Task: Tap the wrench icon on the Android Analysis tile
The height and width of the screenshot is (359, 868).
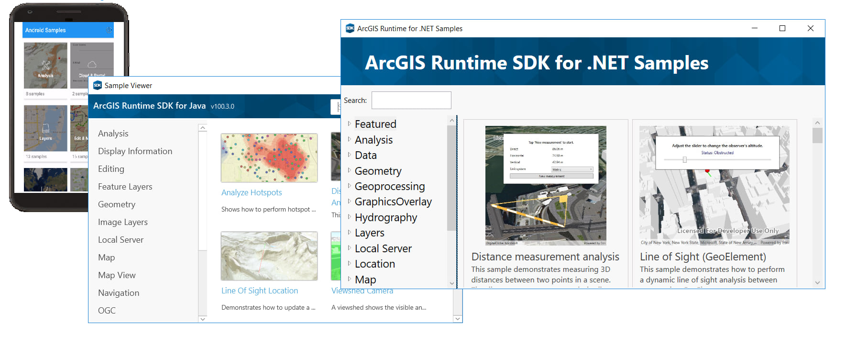Action: 45,65
